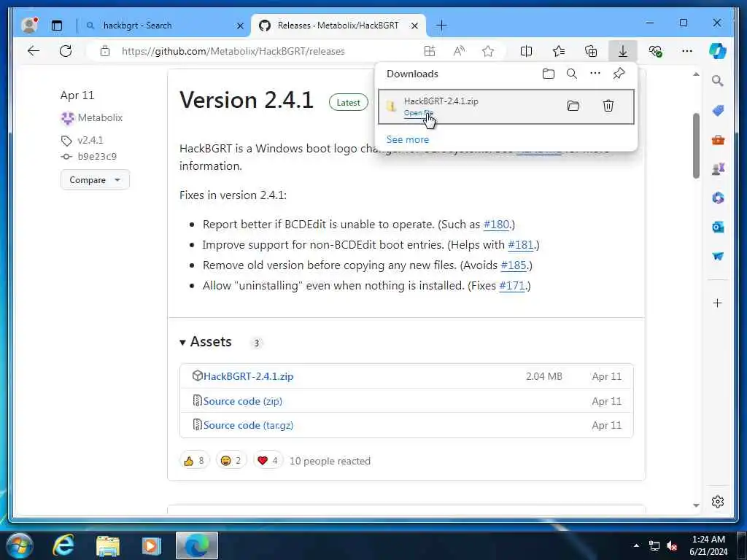The height and width of the screenshot is (560, 747).
Task: Click See more in Downloads panel
Action: (x=407, y=139)
